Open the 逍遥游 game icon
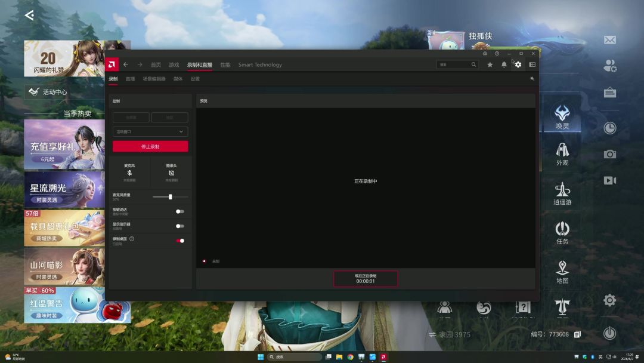This screenshot has width=644, height=363. pyautogui.click(x=562, y=193)
